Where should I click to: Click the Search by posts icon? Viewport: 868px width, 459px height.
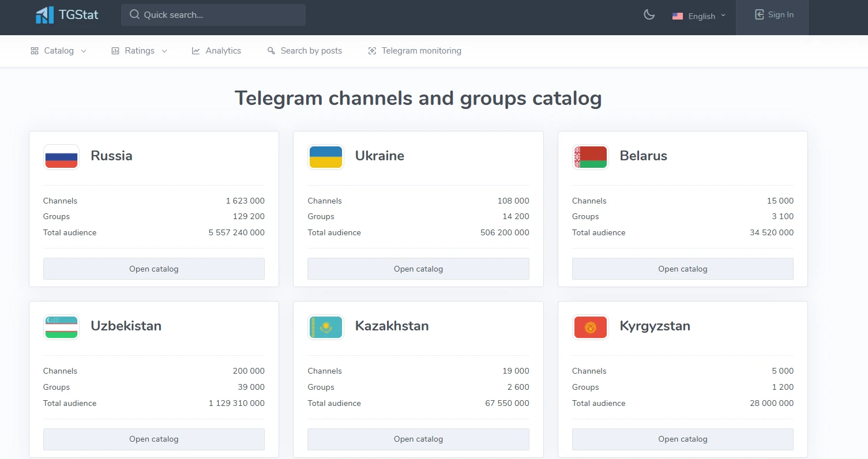pyautogui.click(x=271, y=51)
